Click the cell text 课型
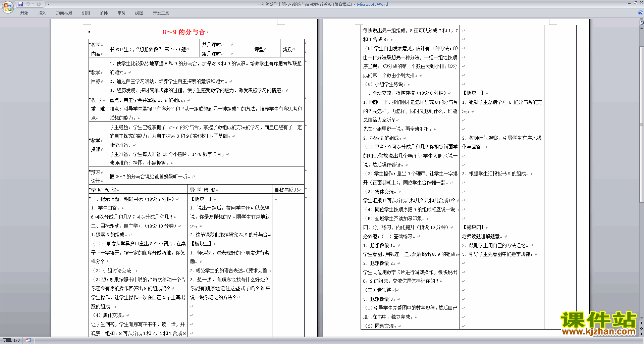644x344 pixels. tap(259, 49)
